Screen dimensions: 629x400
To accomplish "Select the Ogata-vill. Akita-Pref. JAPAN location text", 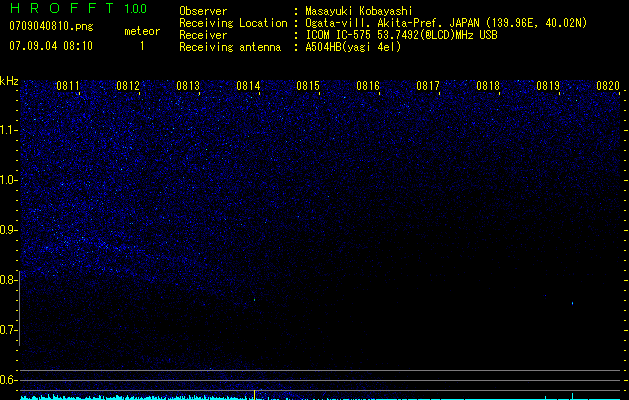I will click(446, 23).
